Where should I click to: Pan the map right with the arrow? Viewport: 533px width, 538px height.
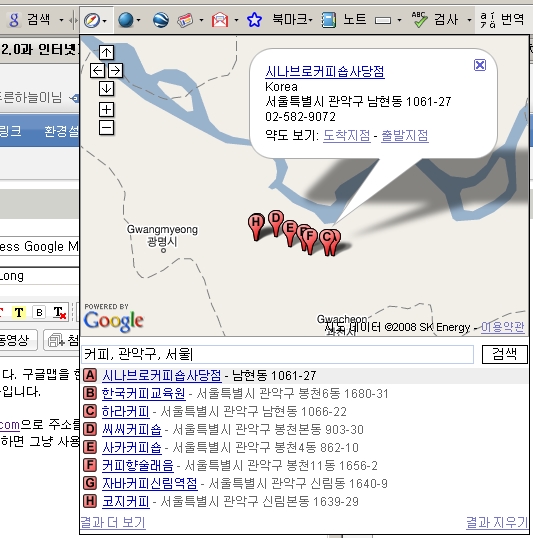pyautogui.click(x=115, y=71)
